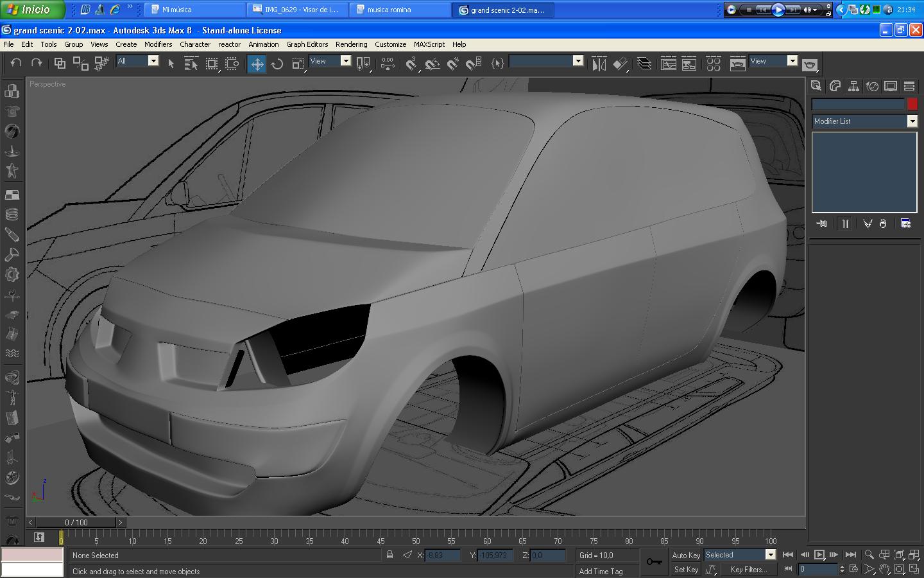Click the Mirror tool icon

(599, 64)
